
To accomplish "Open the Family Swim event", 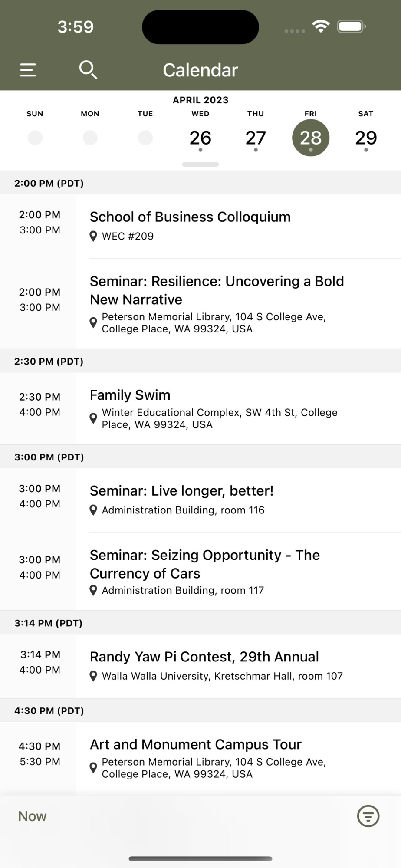I will point(130,395).
